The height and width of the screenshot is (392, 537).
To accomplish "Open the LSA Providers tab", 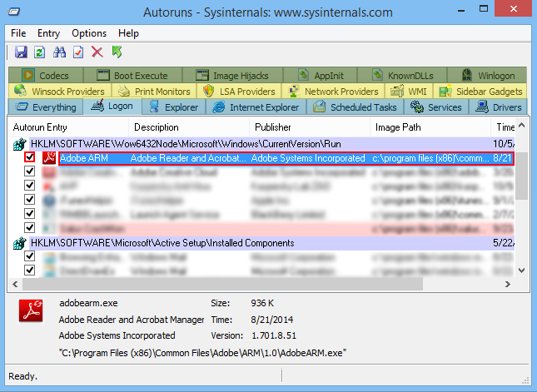I will tap(239, 92).
